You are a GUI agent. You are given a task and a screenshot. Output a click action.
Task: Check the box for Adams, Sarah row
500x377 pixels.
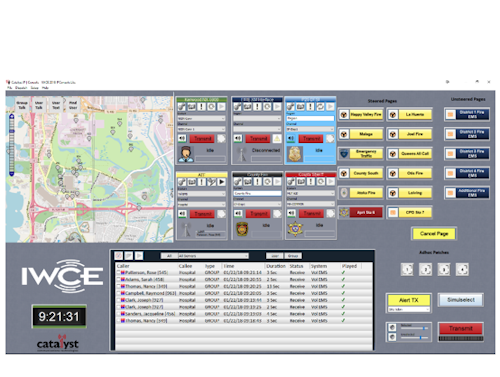tap(118, 279)
